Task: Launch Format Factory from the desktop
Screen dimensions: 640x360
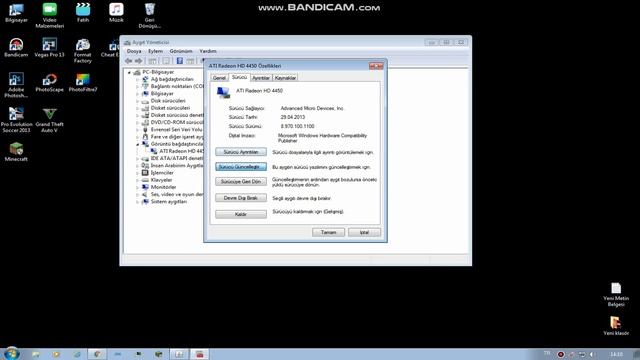Action: [83, 51]
